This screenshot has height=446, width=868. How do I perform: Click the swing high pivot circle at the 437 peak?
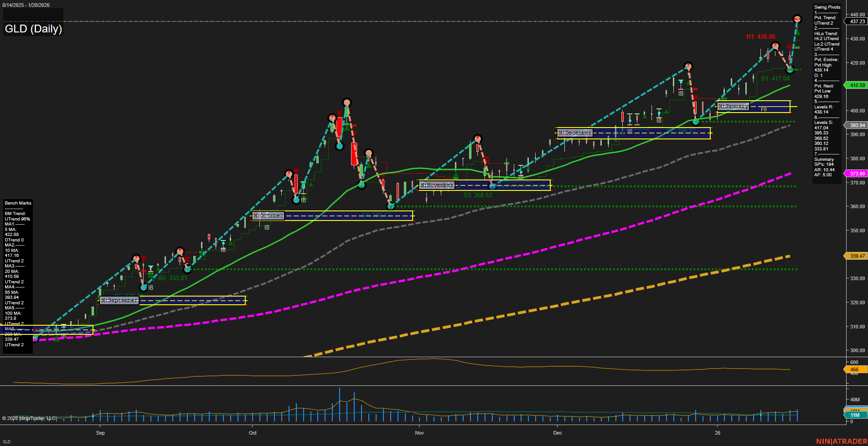click(x=797, y=19)
